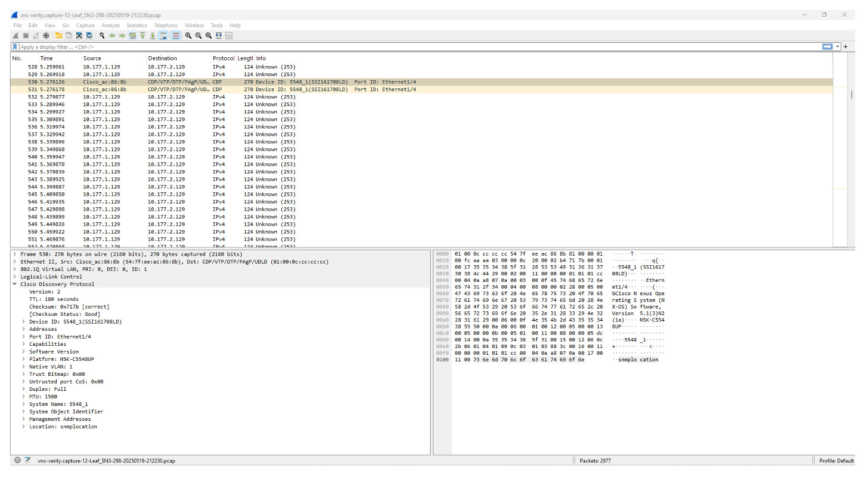Reset text to normal size icon
Viewport: 868px width, 477px height.
[x=208, y=36]
